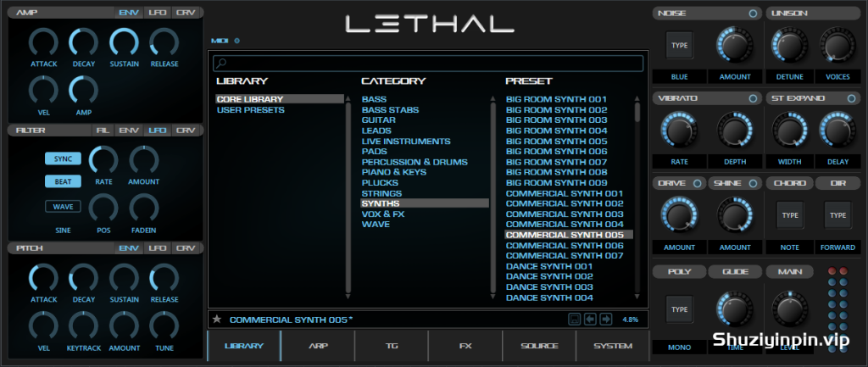Select USER PRESETS in Library list
The height and width of the screenshot is (367, 868).
click(x=250, y=110)
